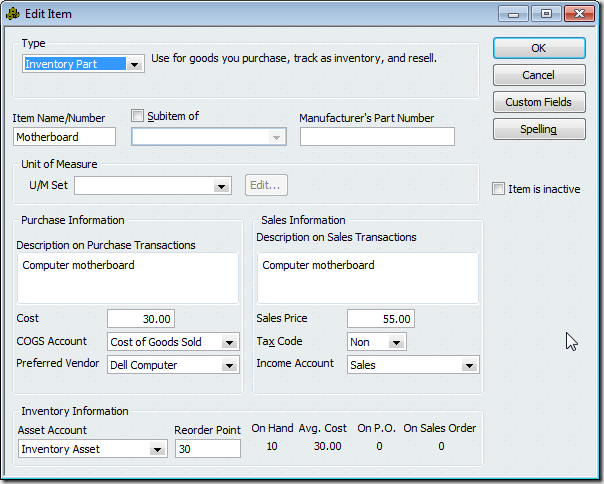Close the Edit Item dialog
Screen dimensions: 604x484
tap(579, 14)
